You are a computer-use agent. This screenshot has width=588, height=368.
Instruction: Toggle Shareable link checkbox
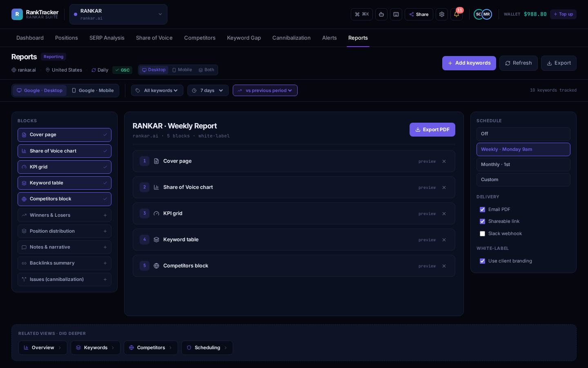[x=482, y=221]
